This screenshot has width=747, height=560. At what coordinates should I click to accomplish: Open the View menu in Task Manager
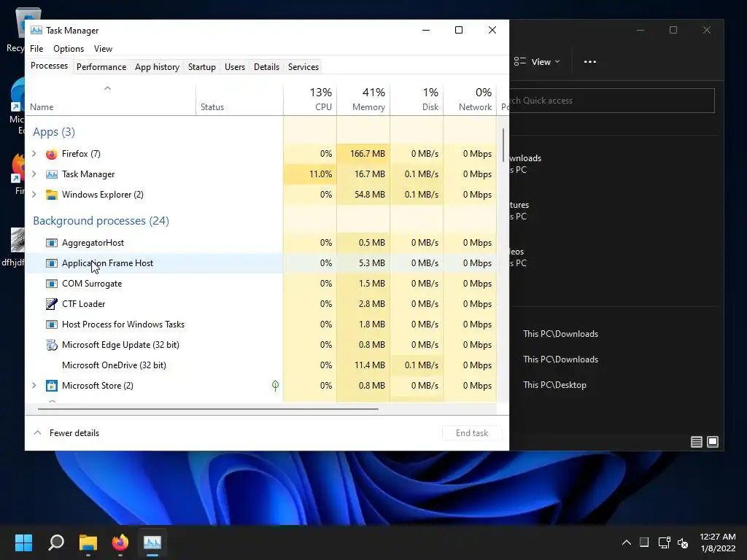(x=103, y=49)
